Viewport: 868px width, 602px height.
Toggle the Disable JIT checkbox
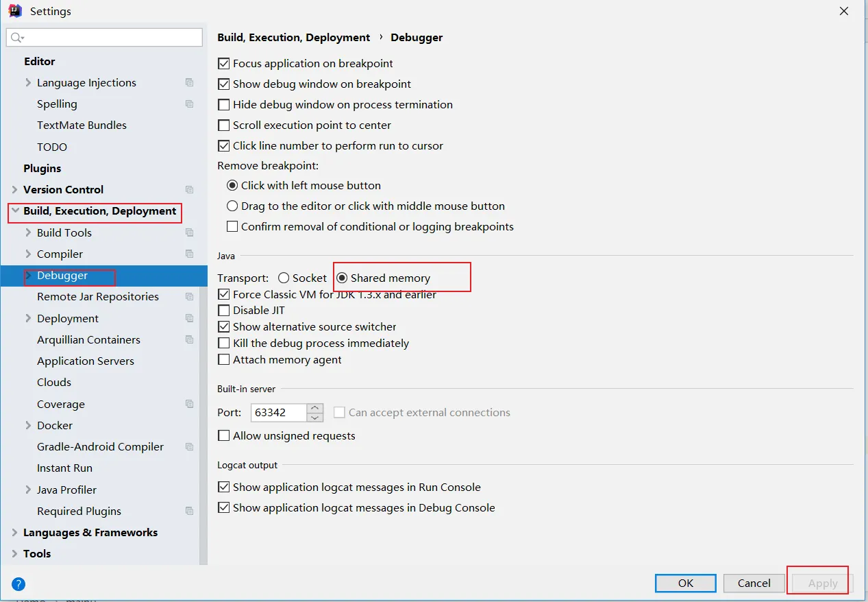[223, 311]
